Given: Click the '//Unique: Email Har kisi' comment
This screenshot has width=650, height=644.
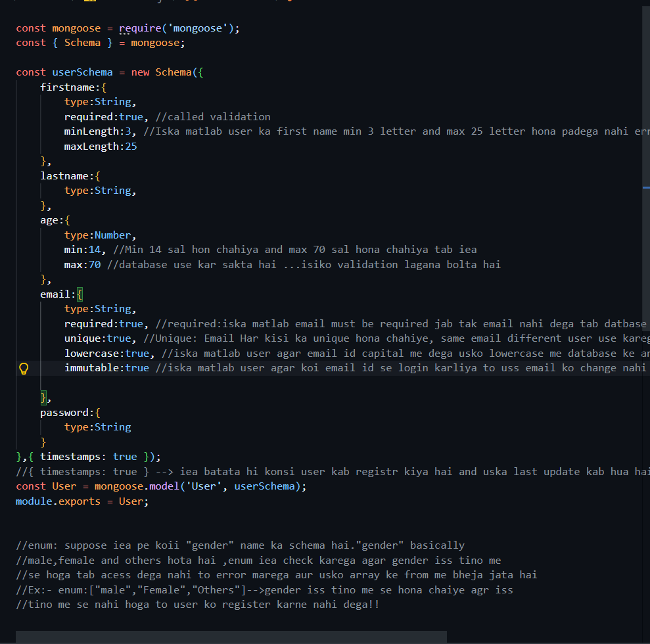Looking at the screenshot, I should click(x=397, y=338).
